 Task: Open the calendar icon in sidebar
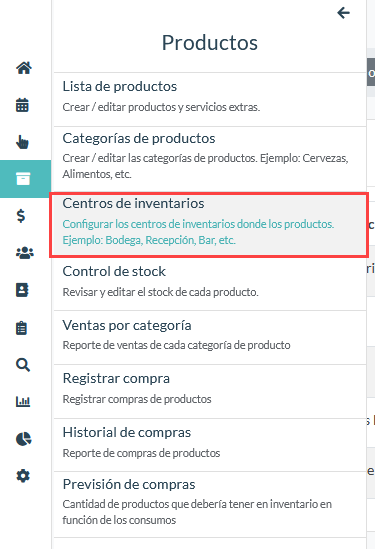22,105
